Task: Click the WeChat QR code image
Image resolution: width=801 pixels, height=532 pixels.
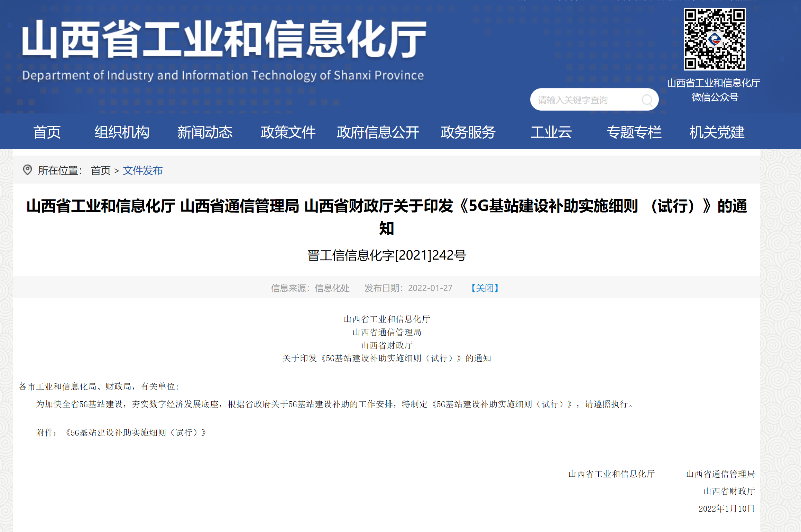Action: 715,39
